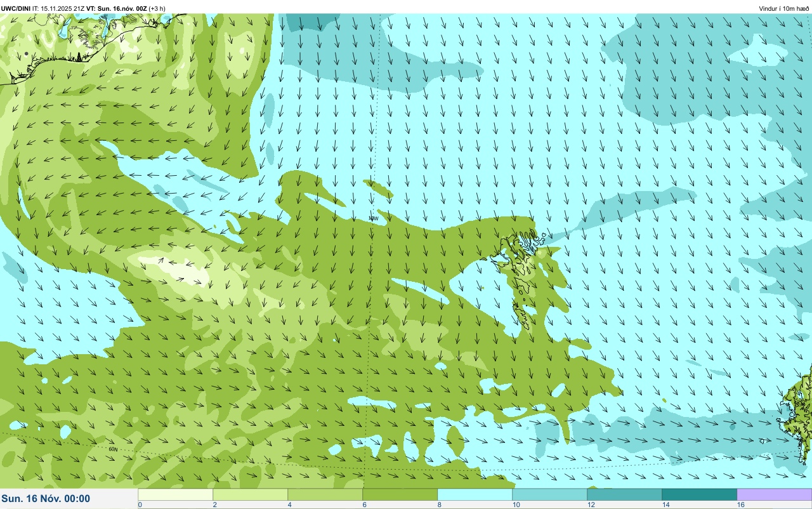Click the 'IT: 15.11.2025 21Z' initialization time
The width and height of the screenshot is (812, 509).
pyautogui.click(x=59, y=8)
